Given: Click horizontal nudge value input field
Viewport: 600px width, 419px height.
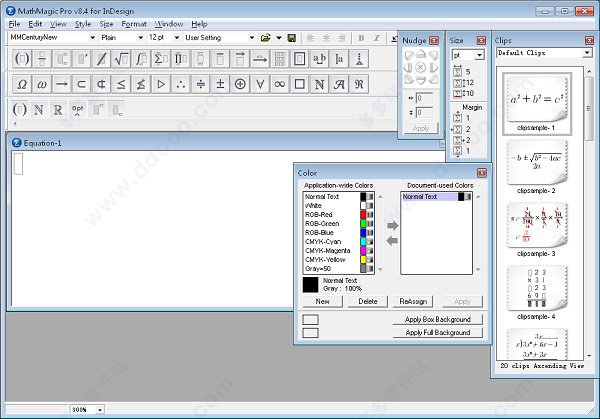Looking at the screenshot, I should 424,98.
